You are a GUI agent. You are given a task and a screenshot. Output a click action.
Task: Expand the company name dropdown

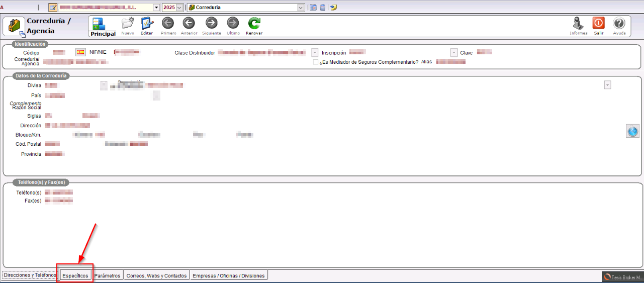156,8
